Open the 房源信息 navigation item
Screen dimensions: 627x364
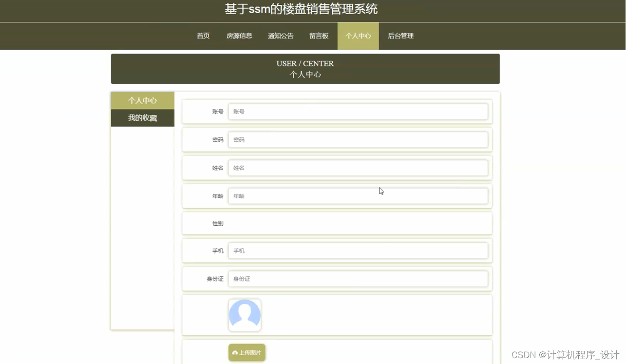239,36
